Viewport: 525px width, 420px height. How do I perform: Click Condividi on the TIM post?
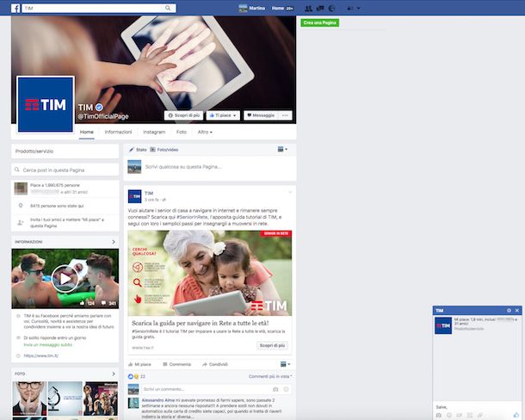point(215,364)
